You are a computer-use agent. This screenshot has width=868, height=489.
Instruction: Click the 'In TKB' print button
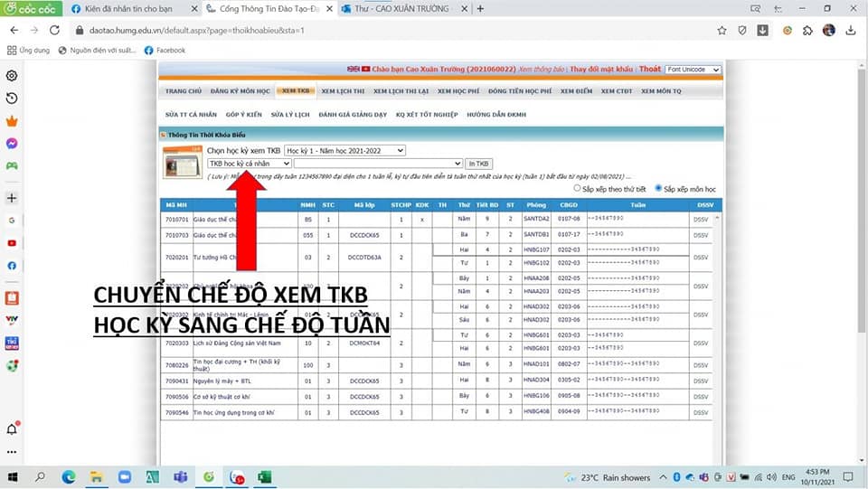479,164
